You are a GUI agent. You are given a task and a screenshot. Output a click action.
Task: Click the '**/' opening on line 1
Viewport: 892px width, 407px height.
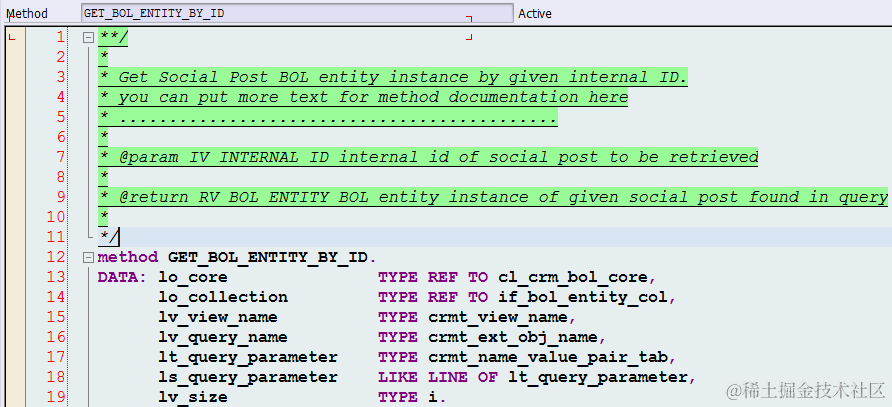(x=113, y=38)
